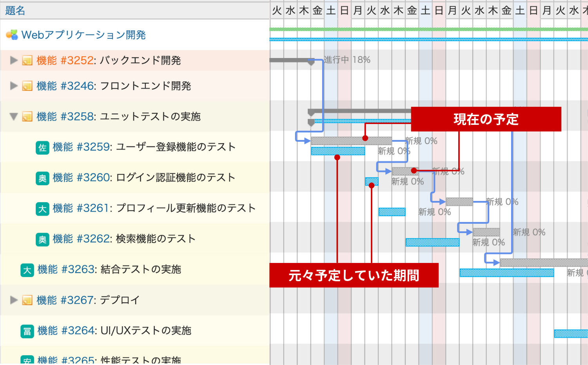Expand 機能 #3252 バックエンド開発 row
The image size is (588, 365).
14,60
